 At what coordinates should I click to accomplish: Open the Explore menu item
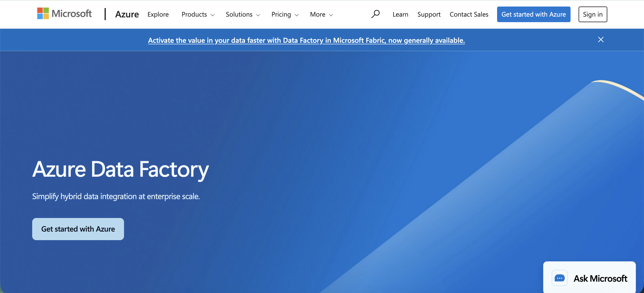click(x=158, y=14)
